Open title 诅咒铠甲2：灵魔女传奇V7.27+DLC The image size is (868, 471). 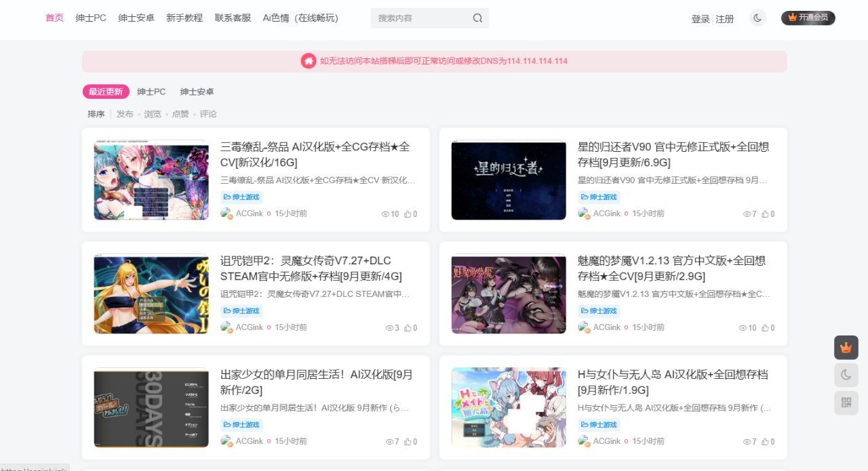click(x=311, y=268)
